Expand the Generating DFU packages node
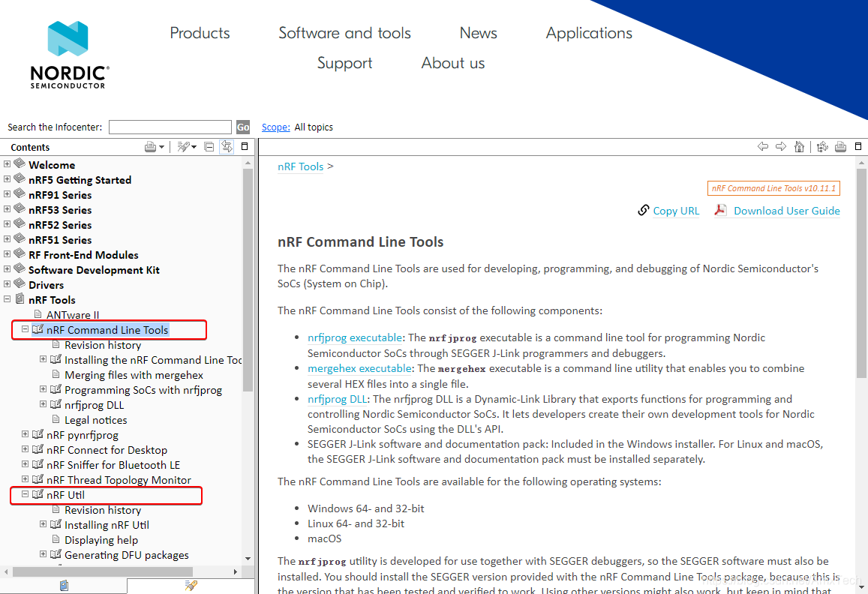The height and width of the screenshot is (594, 868). pyautogui.click(x=44, y=553)
